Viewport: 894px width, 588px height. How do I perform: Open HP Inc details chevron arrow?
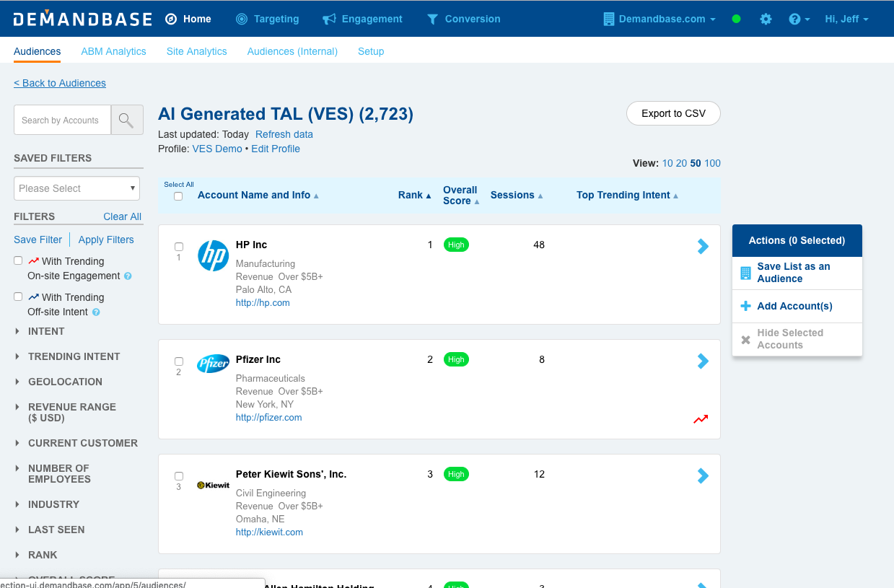(703, 247)
